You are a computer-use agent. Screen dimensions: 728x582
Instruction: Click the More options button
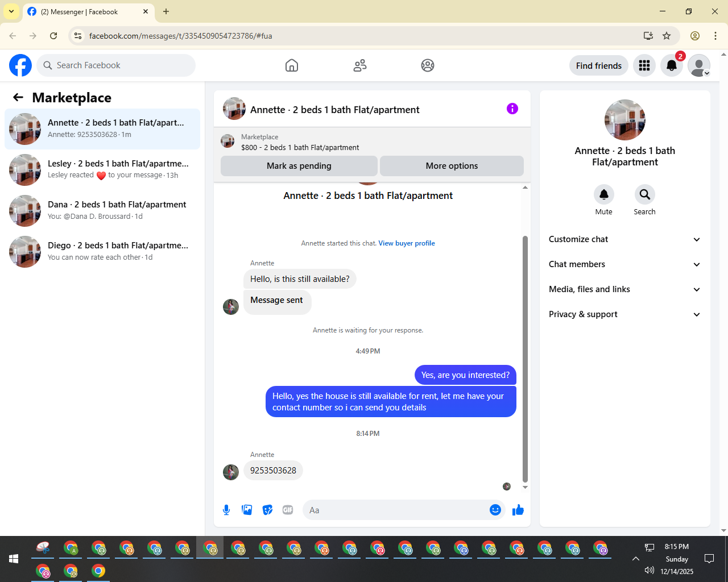(x=452, y=166)
